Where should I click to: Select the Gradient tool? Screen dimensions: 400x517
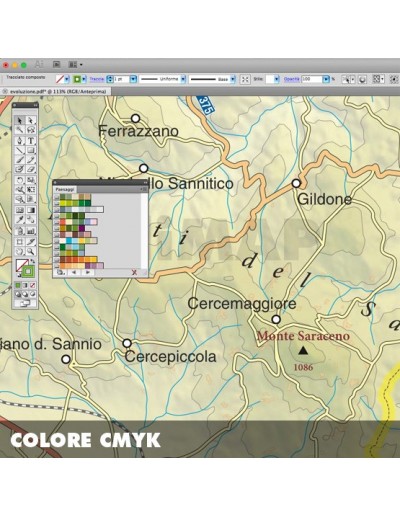pos(31,210)
